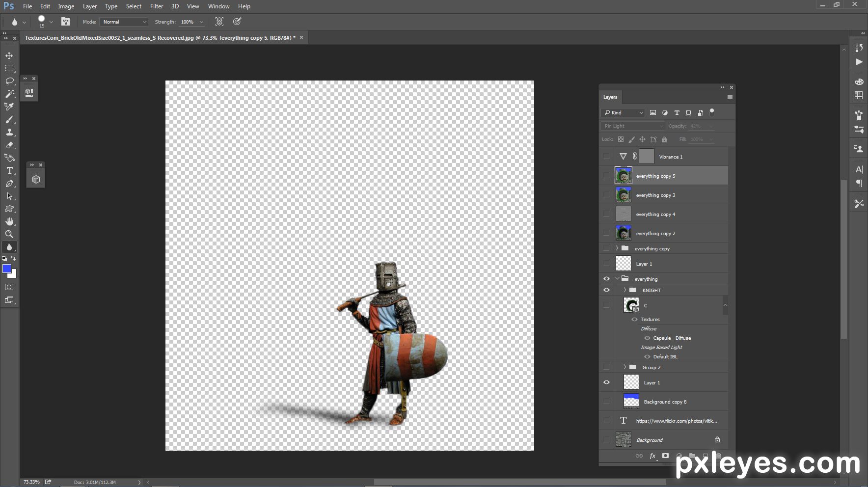Toggle layer filtering on or off
This screenshot has width=868, height=487.
click(712, 112)
